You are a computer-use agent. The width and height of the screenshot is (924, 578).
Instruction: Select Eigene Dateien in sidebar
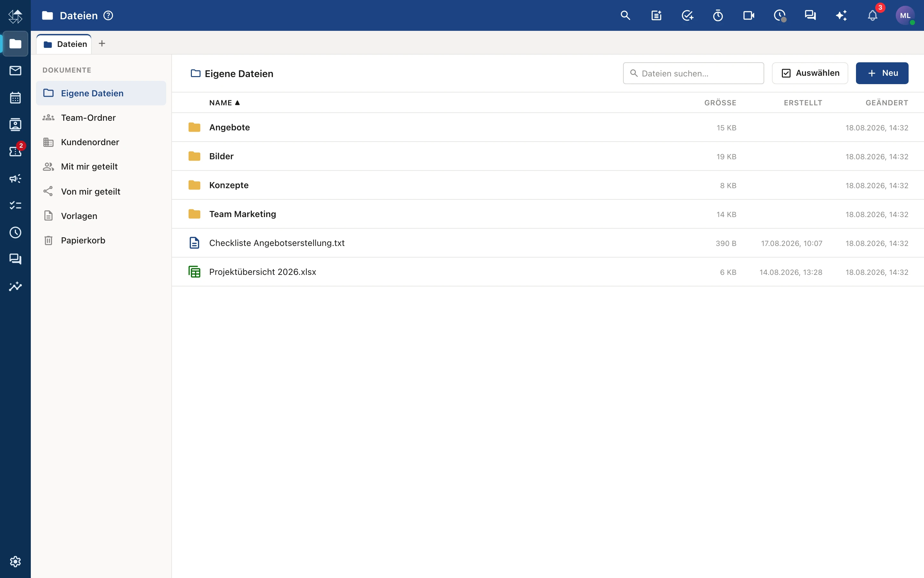(101, 93)
